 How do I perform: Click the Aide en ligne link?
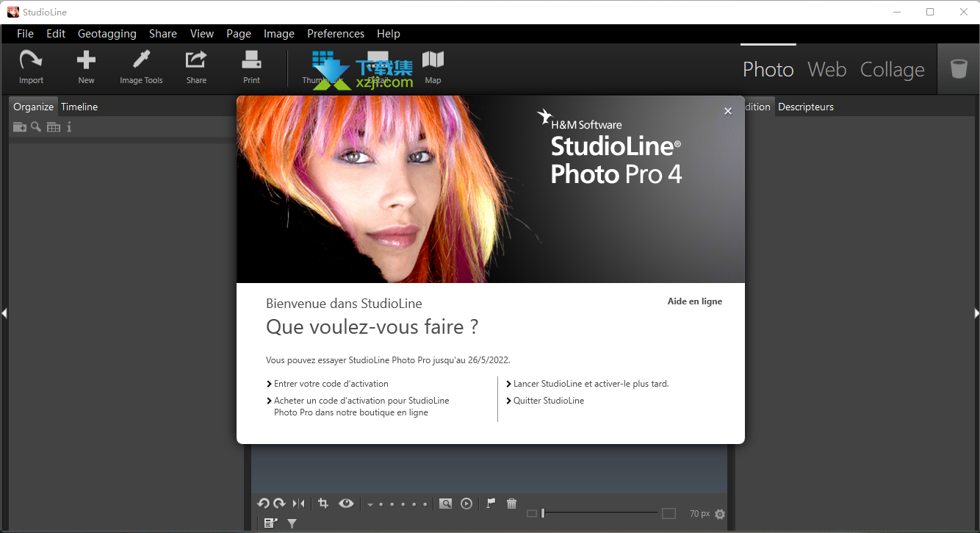[695, 301]
